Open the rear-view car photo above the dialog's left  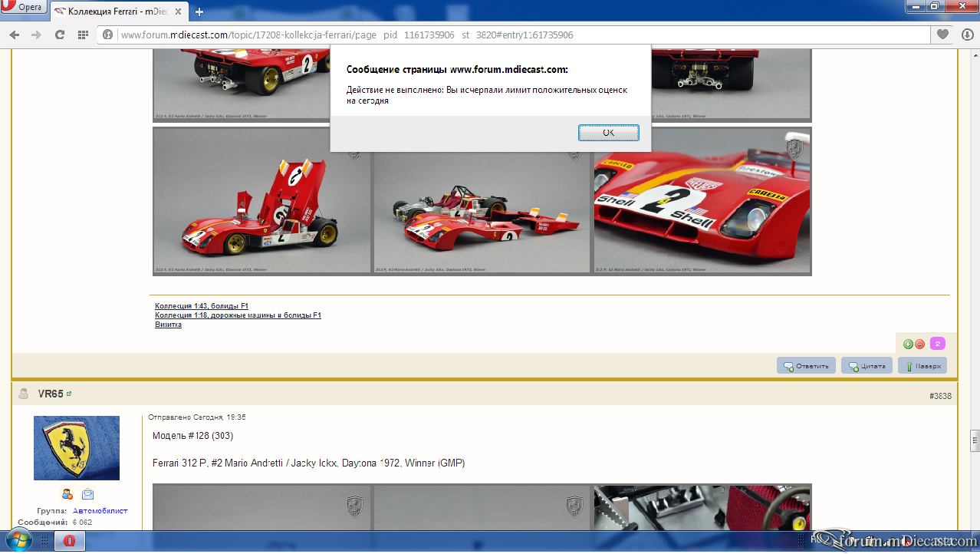(242, 84)
